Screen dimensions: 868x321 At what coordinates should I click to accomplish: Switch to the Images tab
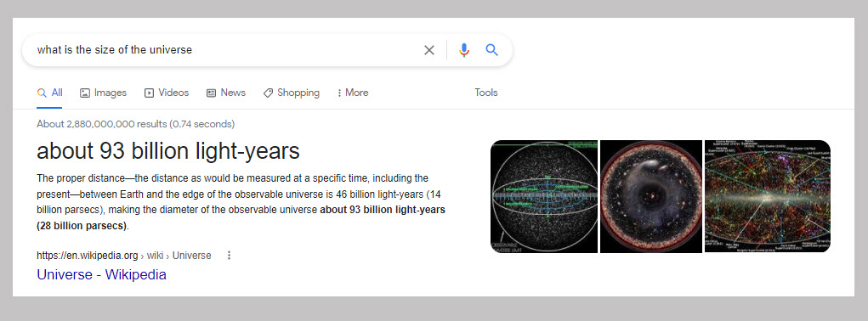104,93
